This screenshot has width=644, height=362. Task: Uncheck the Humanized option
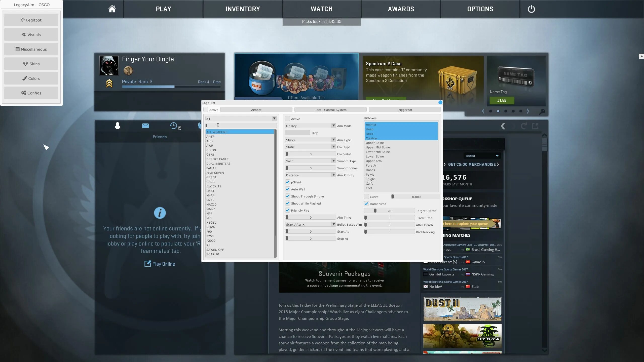click(366, 204)
